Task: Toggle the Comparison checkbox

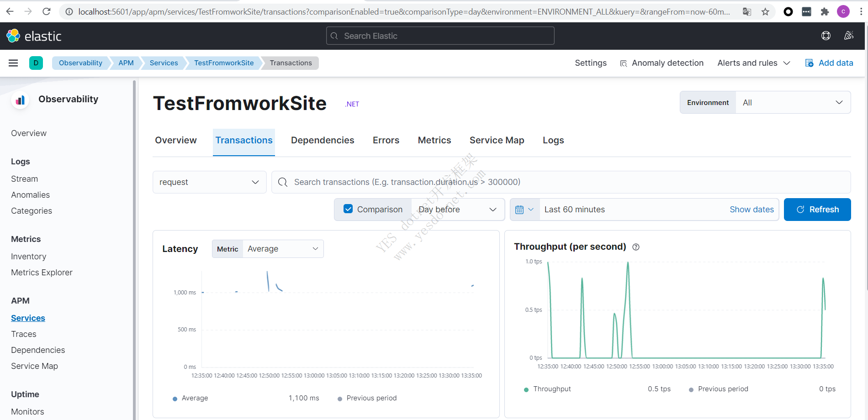Action: [348, 209]
